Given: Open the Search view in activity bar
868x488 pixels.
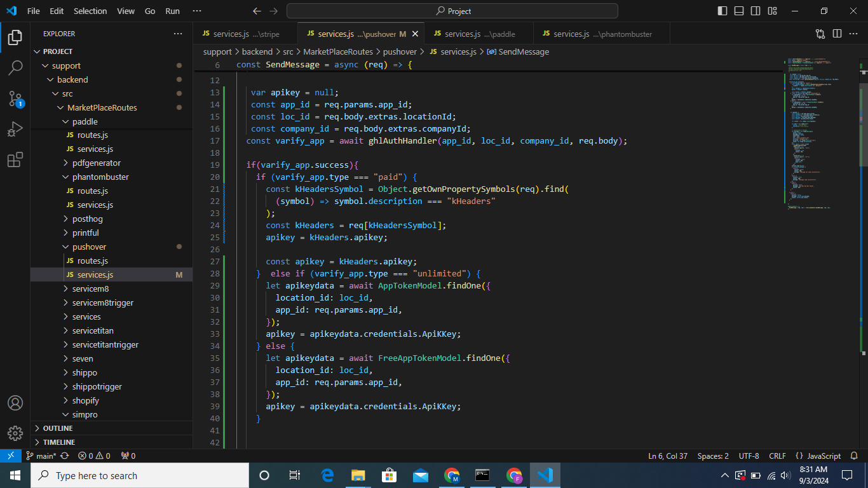Looking at the screenshot, I should tap(15, 67).
